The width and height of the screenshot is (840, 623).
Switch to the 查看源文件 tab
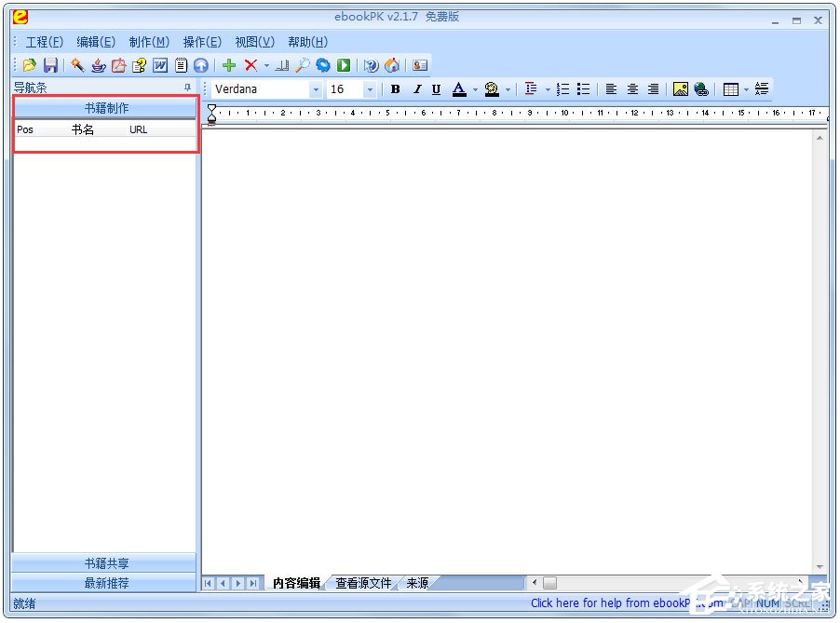pyautogui.click(x=363, y=583)
